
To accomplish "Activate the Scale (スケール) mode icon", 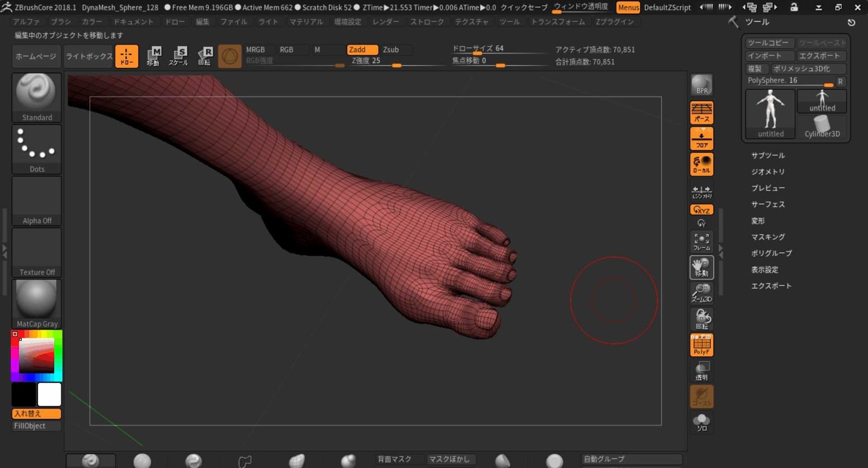I will [x=178, y=56].
